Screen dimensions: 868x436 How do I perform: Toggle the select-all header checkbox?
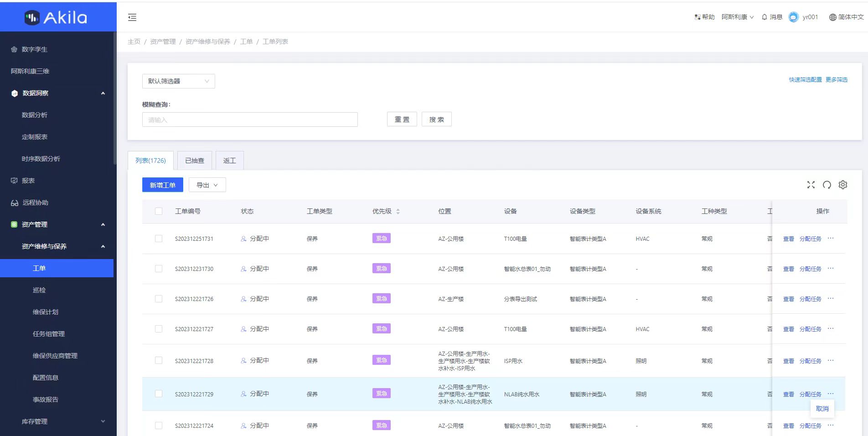pyautogui.click(x=159, y=211)
